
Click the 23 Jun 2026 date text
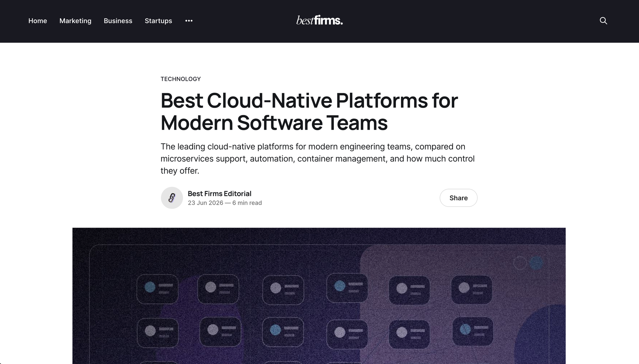pos(205,203)
